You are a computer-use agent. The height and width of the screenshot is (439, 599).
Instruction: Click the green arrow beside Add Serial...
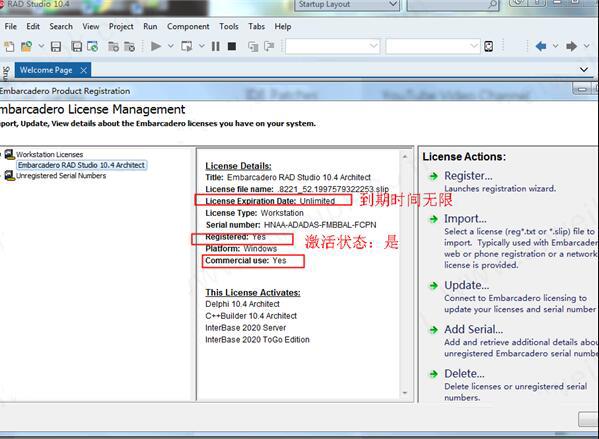433,330
